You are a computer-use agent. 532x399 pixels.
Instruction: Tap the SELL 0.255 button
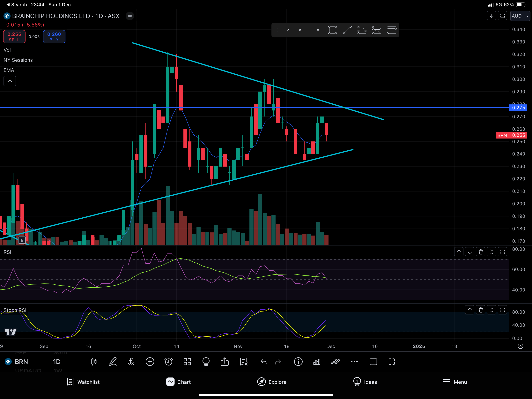pos(14,37)
